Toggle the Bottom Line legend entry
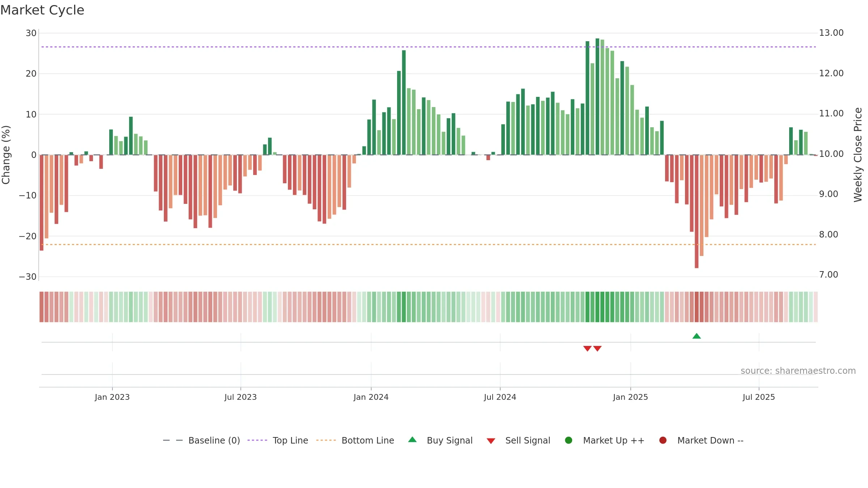Screen dimensions: 868x488 coord(355,440)
